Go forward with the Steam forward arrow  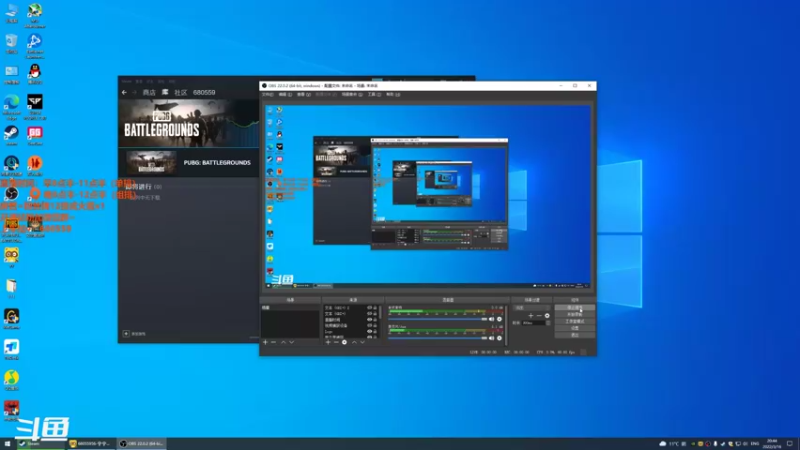[134, 92]
